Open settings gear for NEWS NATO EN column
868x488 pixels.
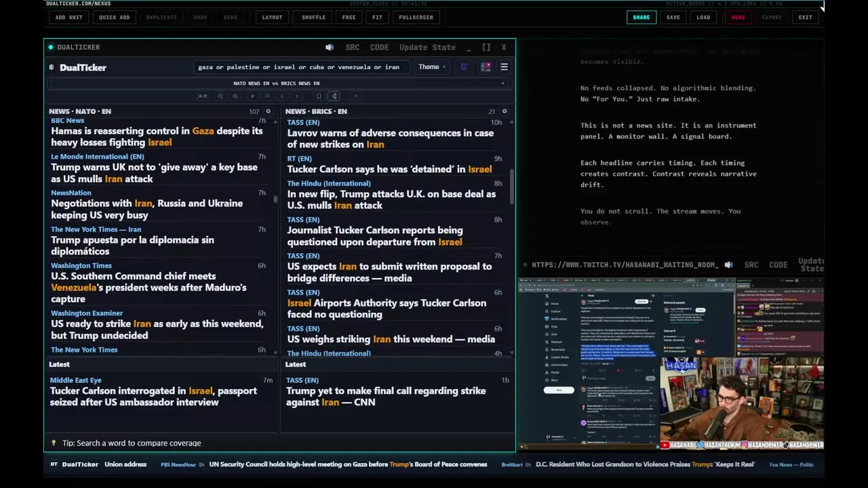coord(268,111)
